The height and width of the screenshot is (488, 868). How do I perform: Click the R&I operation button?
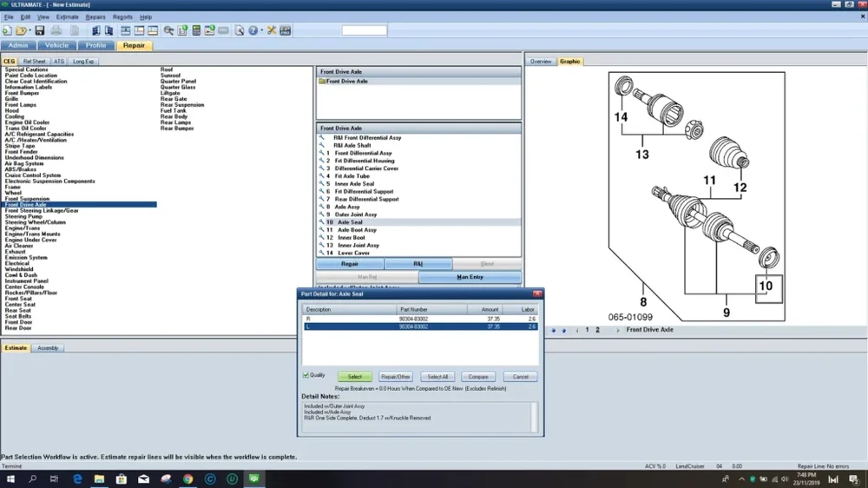(418, 264)
